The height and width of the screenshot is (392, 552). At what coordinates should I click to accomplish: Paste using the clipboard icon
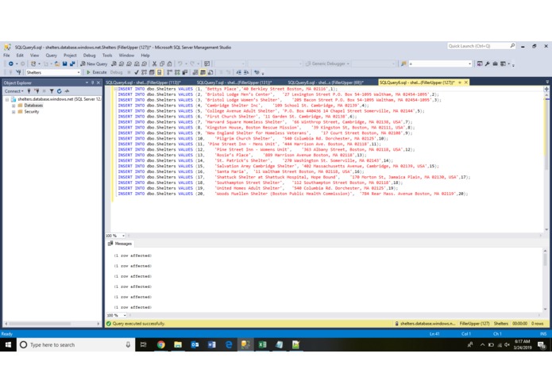pyautogui.click(x=169, y=63)
